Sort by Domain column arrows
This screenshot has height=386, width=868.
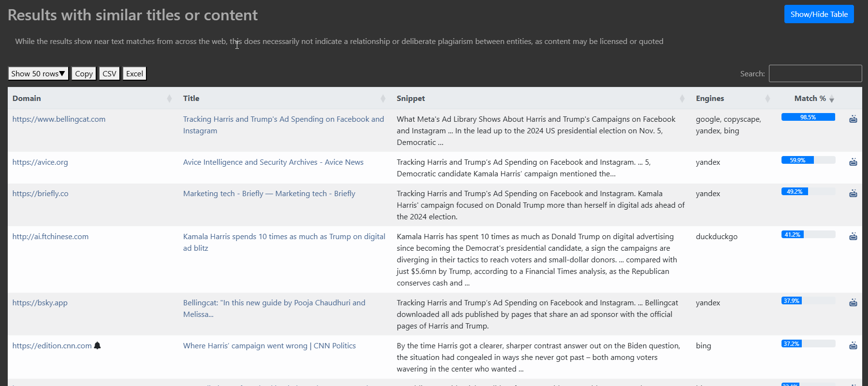click(x=169, y=99)
